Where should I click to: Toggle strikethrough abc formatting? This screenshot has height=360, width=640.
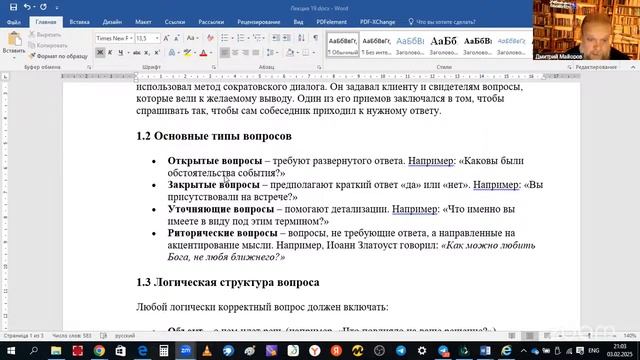pyautogui.click(x=136, y=53)
